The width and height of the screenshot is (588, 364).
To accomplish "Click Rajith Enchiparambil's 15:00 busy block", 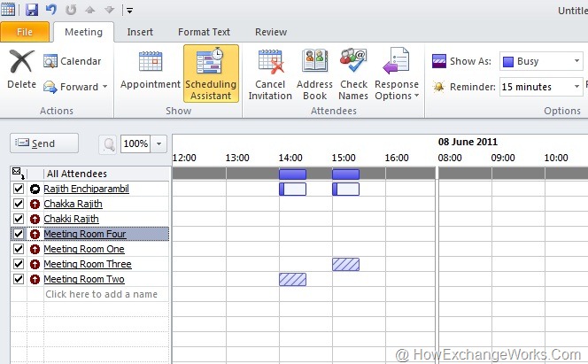I will click(345, 189).
